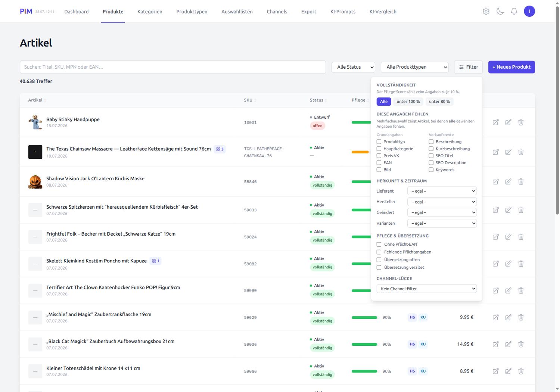Image resolution: width=560 pixels, height=392 pixels.
Task: Open the Alle Status dropdown
Action: pyautogui.click(x=353, y=67)
